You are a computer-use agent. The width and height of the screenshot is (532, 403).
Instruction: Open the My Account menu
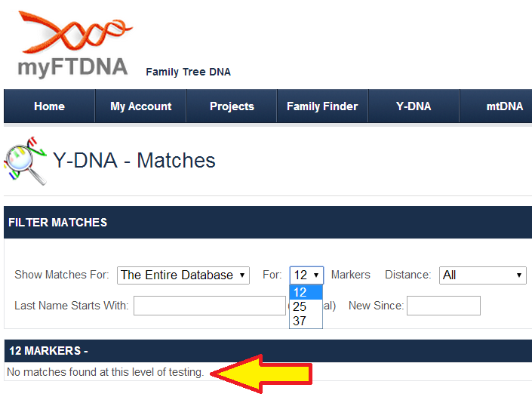click(141, 106)
